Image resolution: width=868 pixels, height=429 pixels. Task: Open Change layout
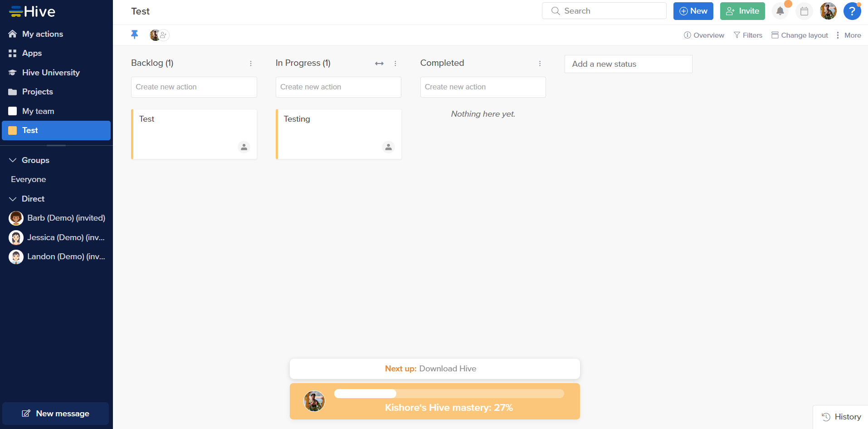point(800,35)
